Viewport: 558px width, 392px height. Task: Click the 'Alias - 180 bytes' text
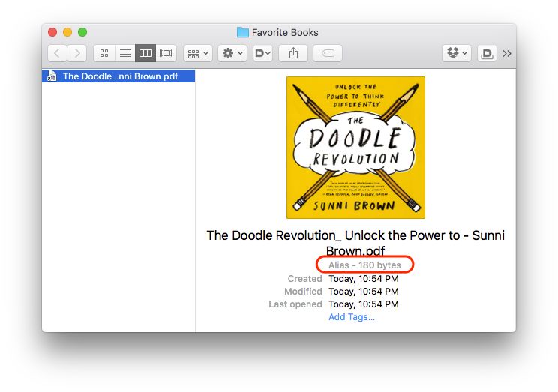click(364, 265)
